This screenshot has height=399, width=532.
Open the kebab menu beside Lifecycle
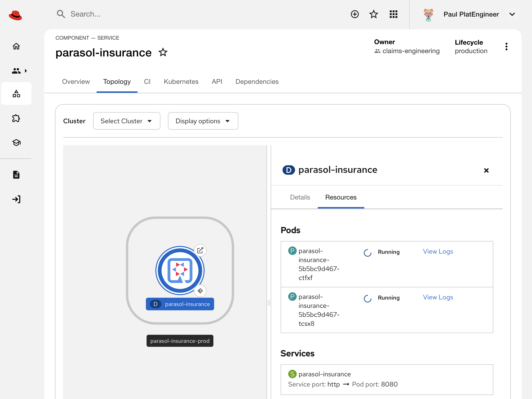506,46
